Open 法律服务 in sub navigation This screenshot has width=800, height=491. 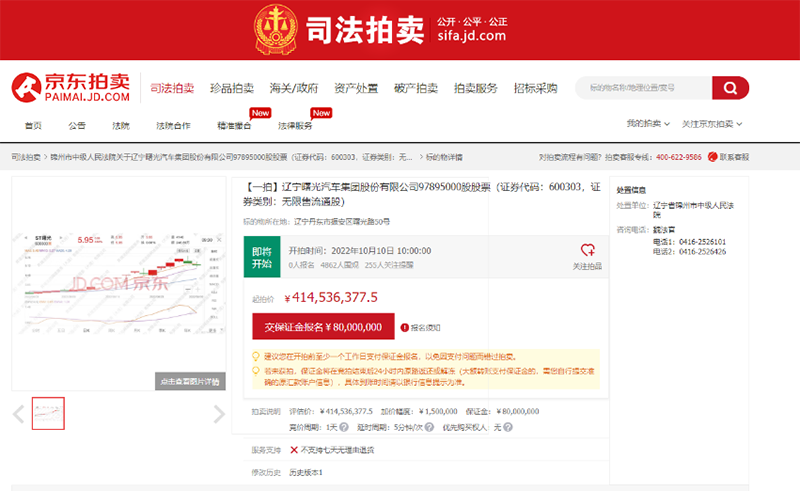(295, 126)
